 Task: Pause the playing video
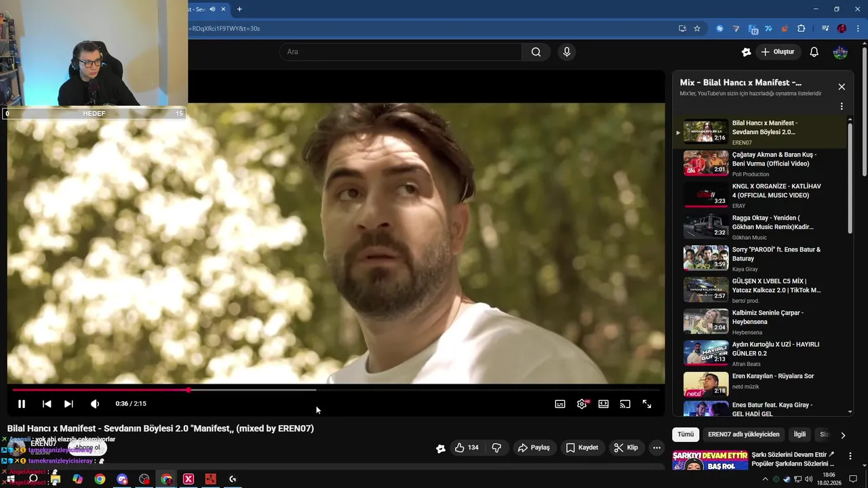click(x=22, y=404)
